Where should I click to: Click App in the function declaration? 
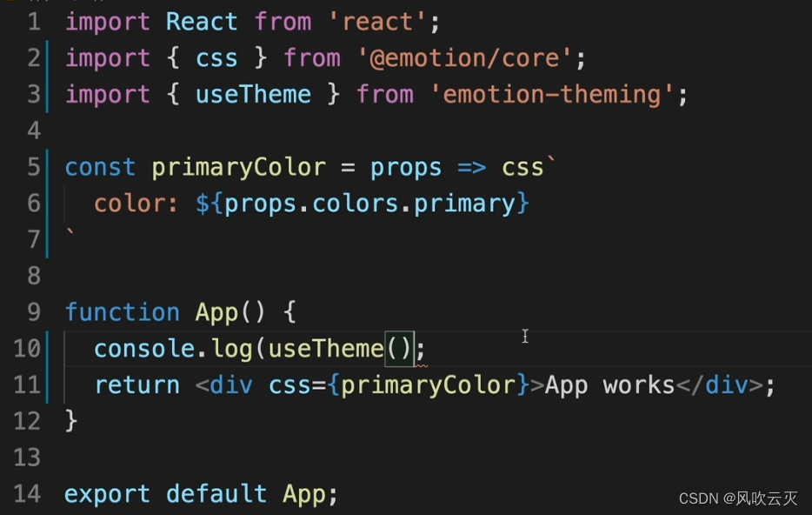click(216, 313)
